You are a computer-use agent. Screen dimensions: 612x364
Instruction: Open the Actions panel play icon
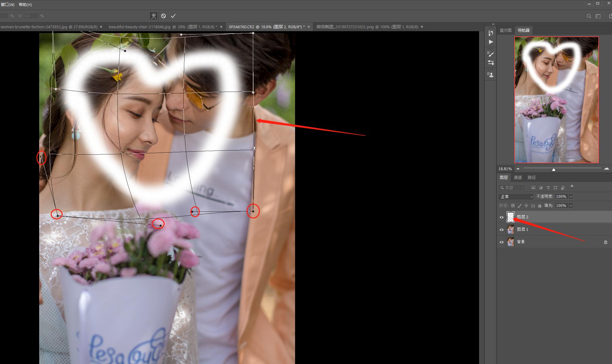(x=491, y=42)
